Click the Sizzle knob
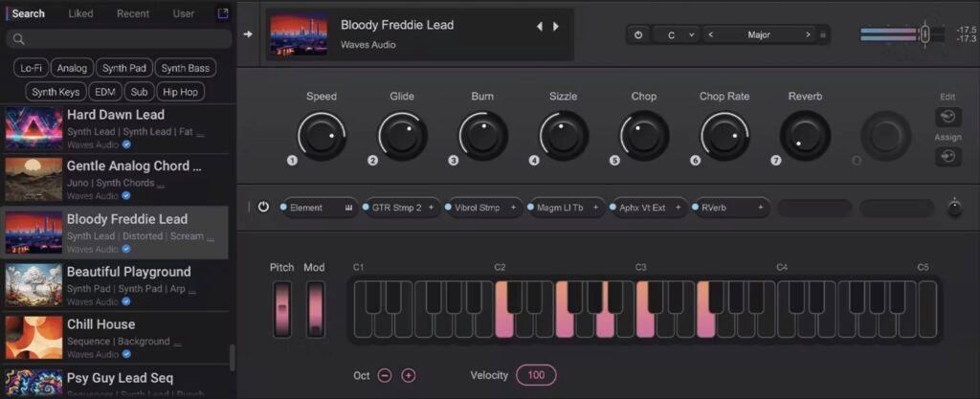980x399 pixels. point(563,136)
